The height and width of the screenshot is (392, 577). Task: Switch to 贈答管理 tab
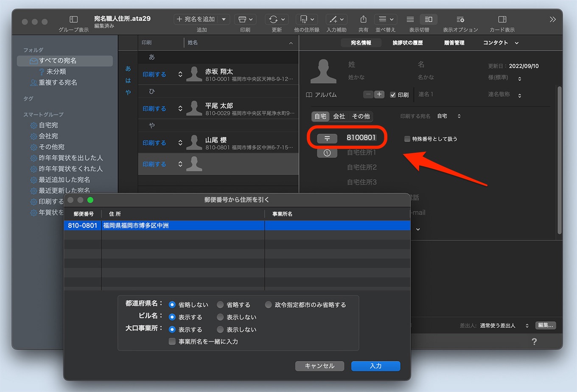[454, 43]
